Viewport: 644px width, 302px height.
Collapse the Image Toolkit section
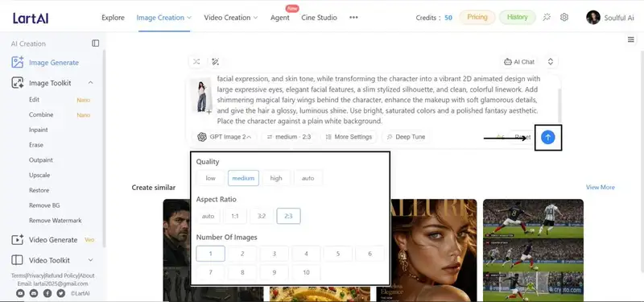click(90, 83)
